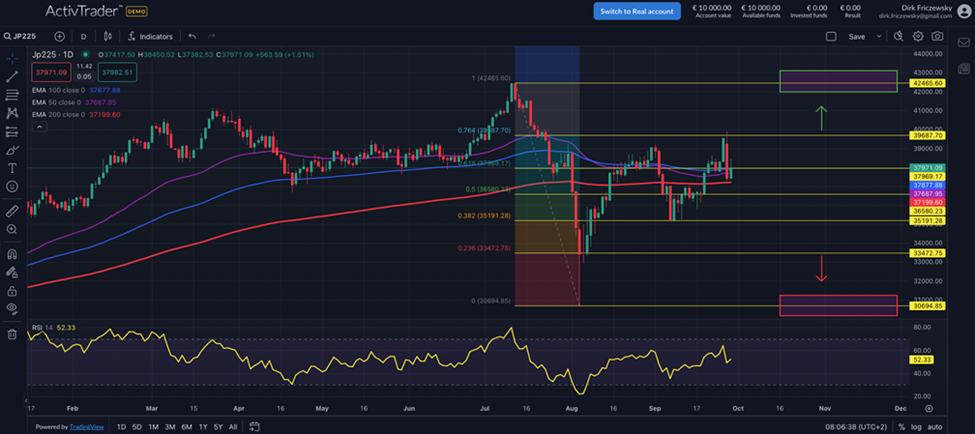Screen dimensions: 975x434
Task: Select the 6M time range
Action: (189, 427)
